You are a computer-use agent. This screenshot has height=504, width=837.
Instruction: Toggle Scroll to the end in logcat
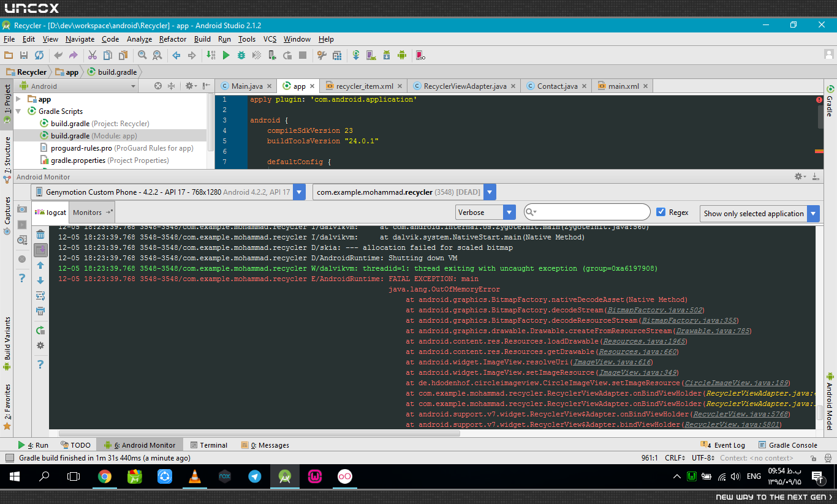pyautogui.click(x=40, y=250)
